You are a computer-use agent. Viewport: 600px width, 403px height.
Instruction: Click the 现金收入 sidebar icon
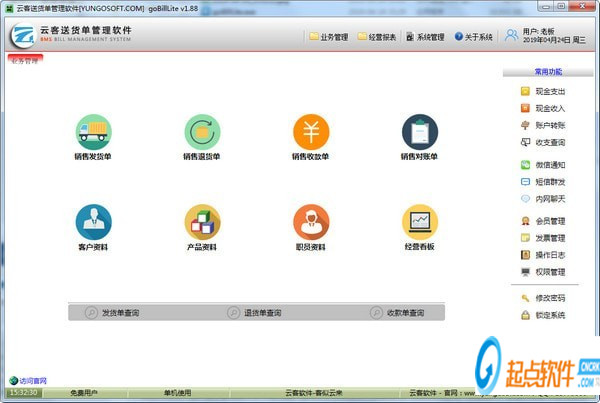click(525, 108)
